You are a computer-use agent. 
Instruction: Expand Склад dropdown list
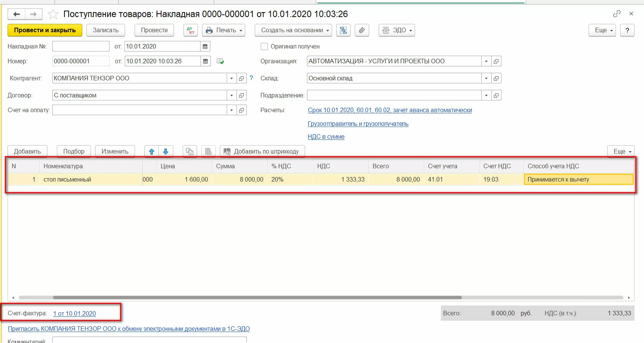point(486,78)
